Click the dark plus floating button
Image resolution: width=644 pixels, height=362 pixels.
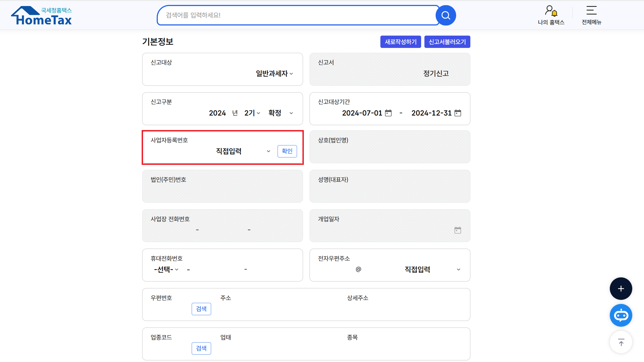coord(620,289)
